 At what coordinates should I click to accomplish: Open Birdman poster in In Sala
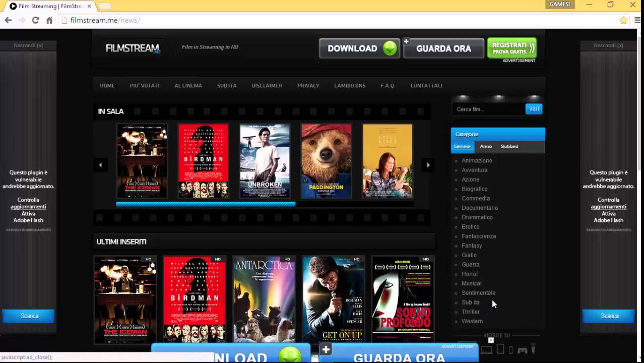pos(203,161)
